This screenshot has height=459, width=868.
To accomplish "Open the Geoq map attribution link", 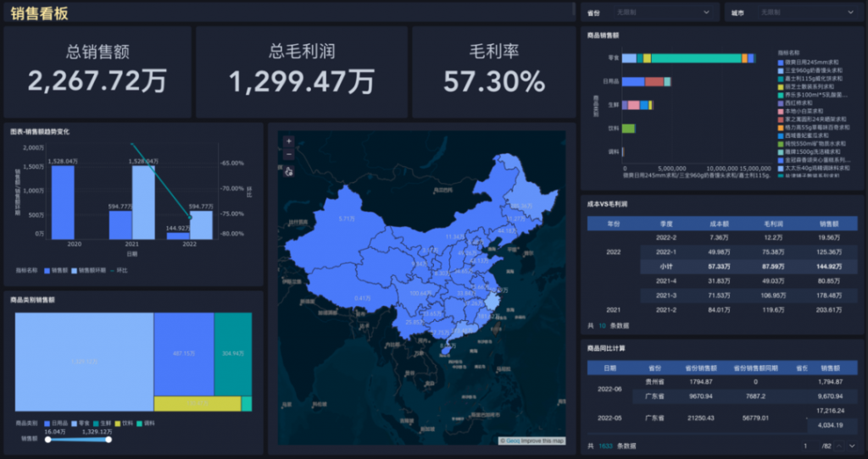I will point(510,440).
